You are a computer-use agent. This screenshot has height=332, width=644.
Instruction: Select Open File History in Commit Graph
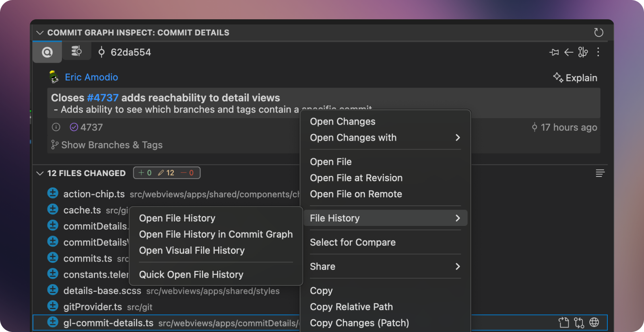(216, 234)
